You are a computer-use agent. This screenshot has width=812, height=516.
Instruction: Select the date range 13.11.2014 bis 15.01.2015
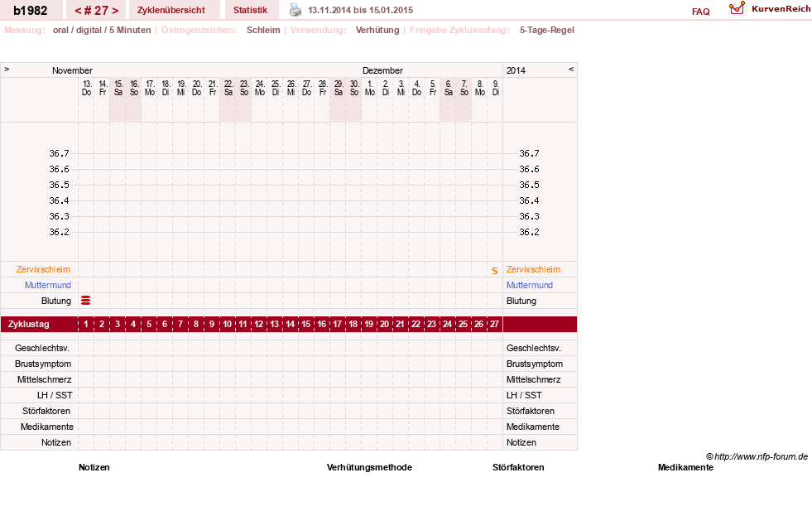pos(360,10)
